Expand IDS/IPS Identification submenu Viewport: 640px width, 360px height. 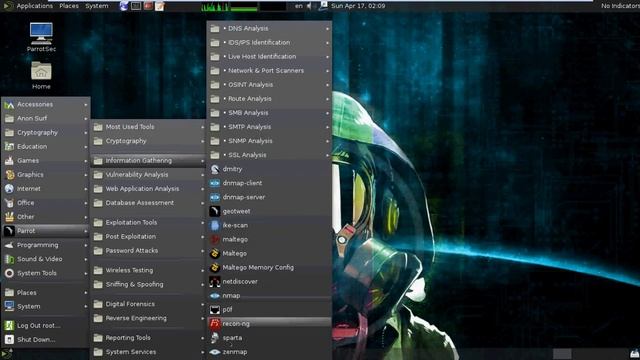[269, 42]
